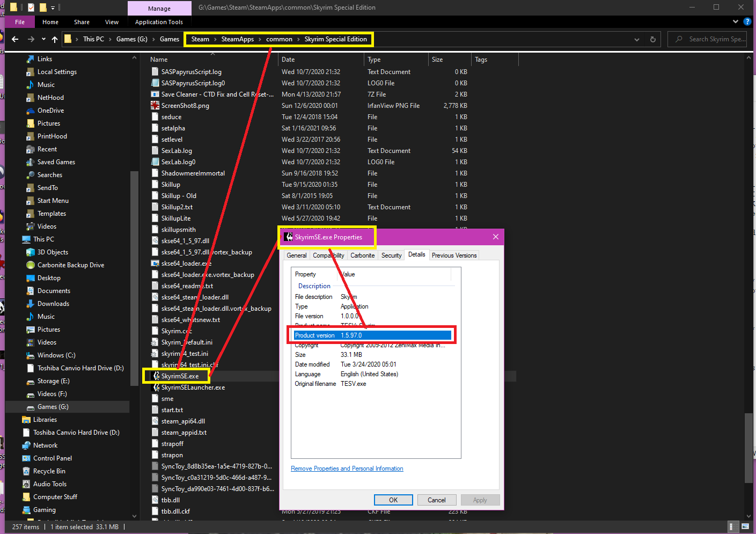This screenshot has width=756, height=534.
Task: Select the SkyrimSE.exe file icon
Action: [x=156, y=376]
